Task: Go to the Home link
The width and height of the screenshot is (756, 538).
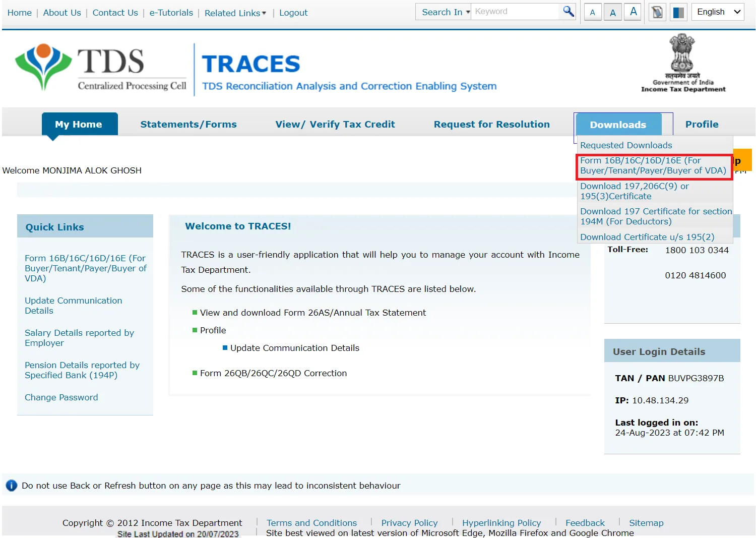Action: [20, 13]
